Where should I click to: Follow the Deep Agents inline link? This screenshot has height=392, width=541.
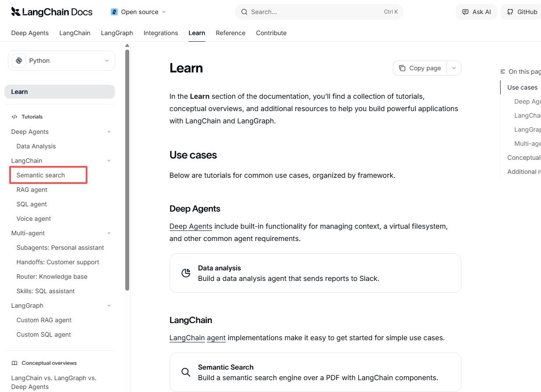click(x=191, y=227)
